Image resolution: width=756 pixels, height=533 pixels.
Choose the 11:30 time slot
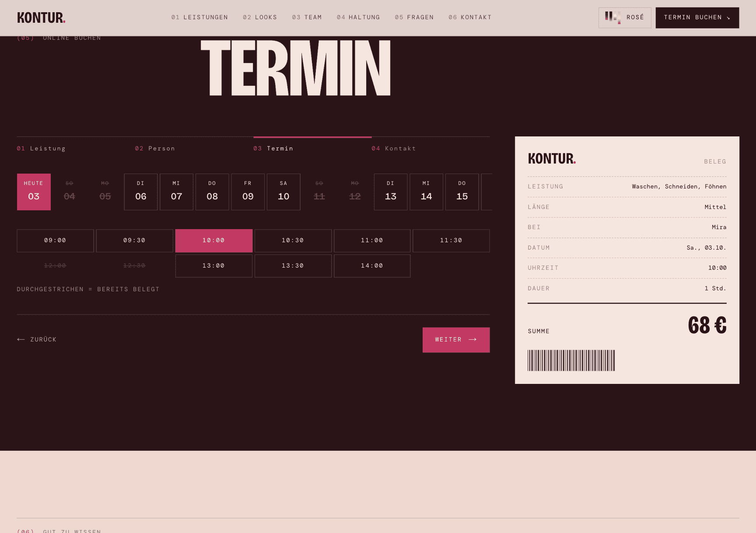[x=451, y=240]
